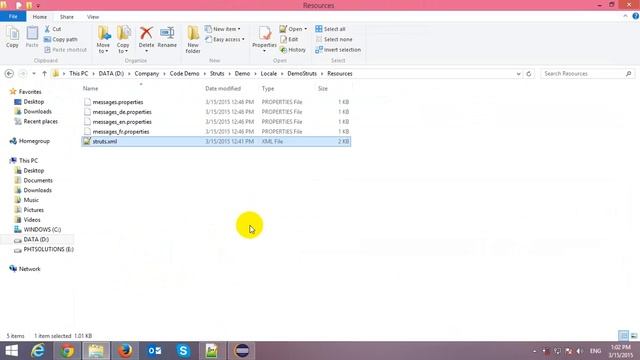Refresh the folder view

pyautogui.click(x=529, y=73)
